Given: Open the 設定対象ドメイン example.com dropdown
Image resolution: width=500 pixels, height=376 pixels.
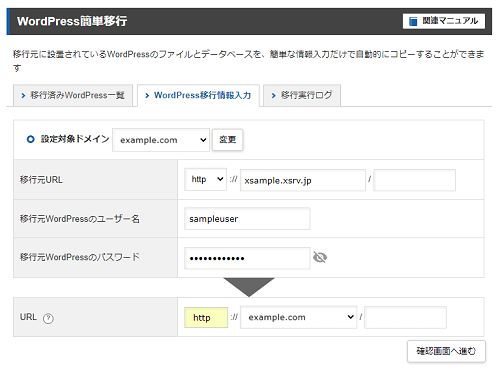Looking at the screenshot, I should click(161, 140).
